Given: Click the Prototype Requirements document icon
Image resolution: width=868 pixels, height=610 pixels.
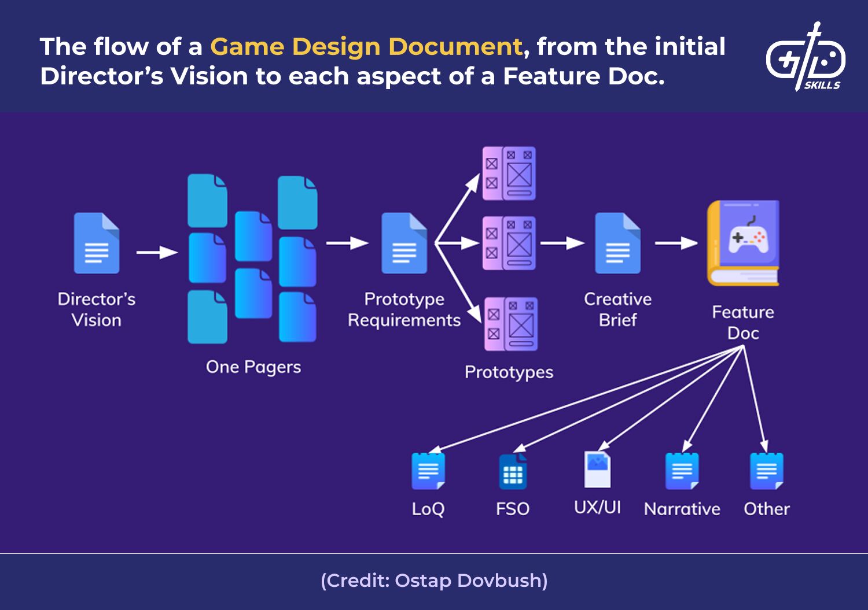Looking at the screenshot, I should coord(404,243).
